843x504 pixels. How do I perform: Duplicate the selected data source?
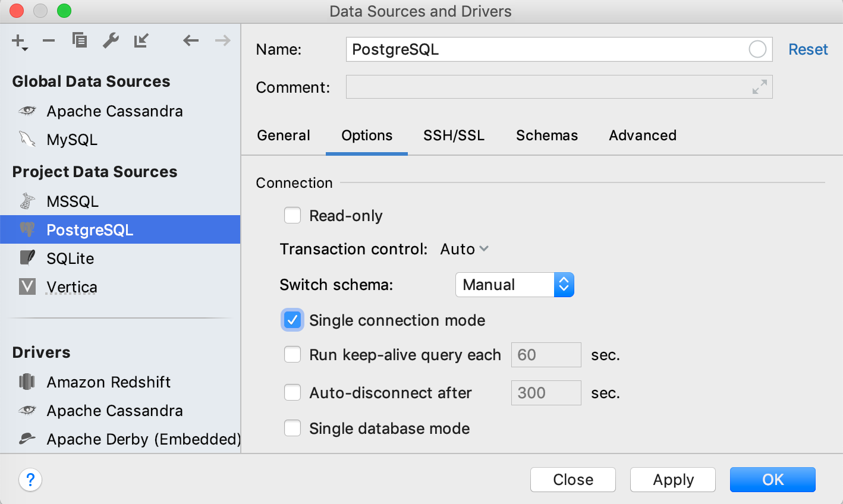coord(80,40)
